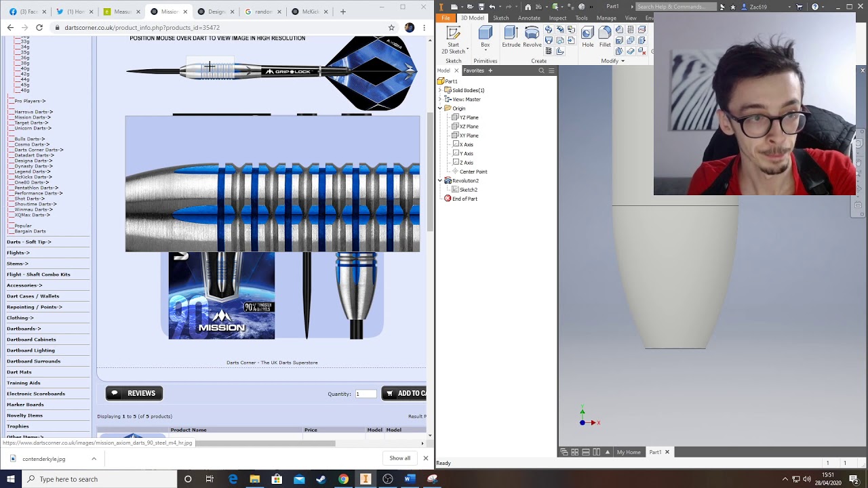Switch to the Tools ribbon tab

click(x=581, y=18)
